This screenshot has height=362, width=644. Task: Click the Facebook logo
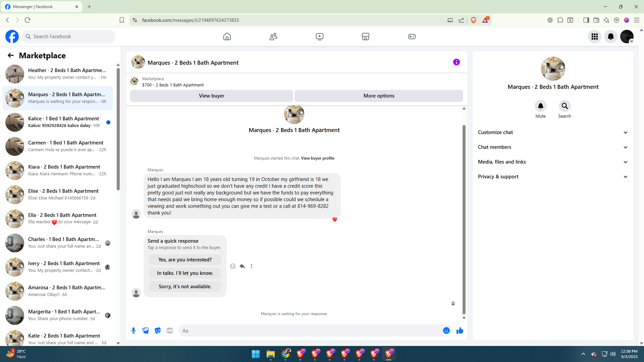[12, 37]
